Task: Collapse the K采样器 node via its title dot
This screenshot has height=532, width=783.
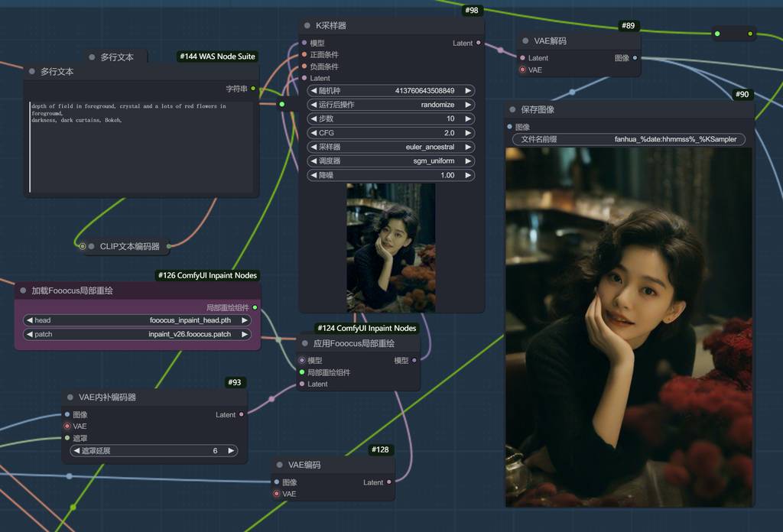Action: tap(307, 26)
